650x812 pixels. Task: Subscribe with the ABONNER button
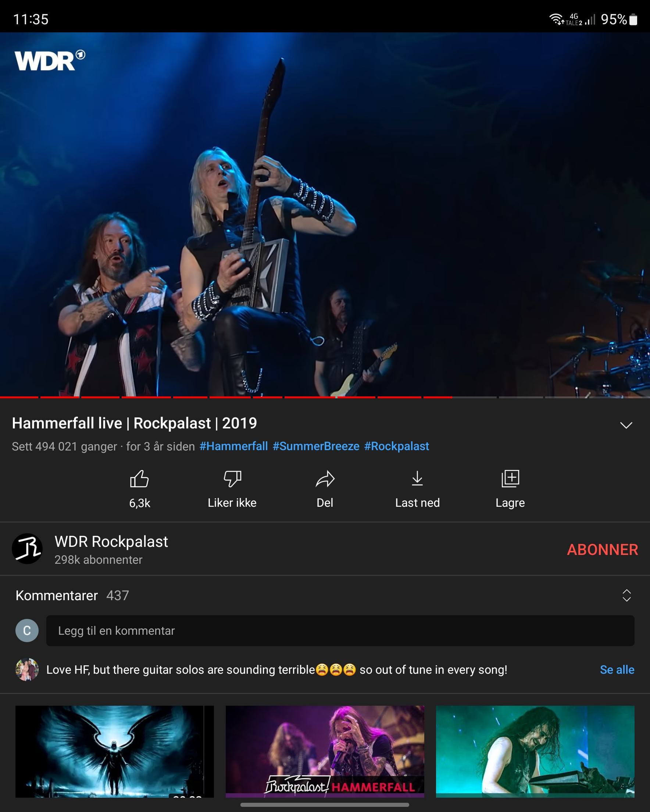(x=603, y=549)
